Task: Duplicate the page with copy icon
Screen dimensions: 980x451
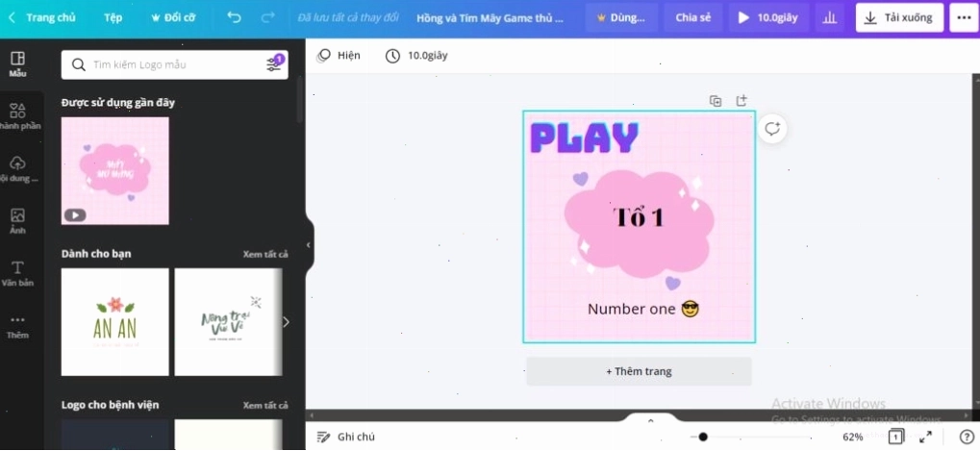Action: (716, 101)
